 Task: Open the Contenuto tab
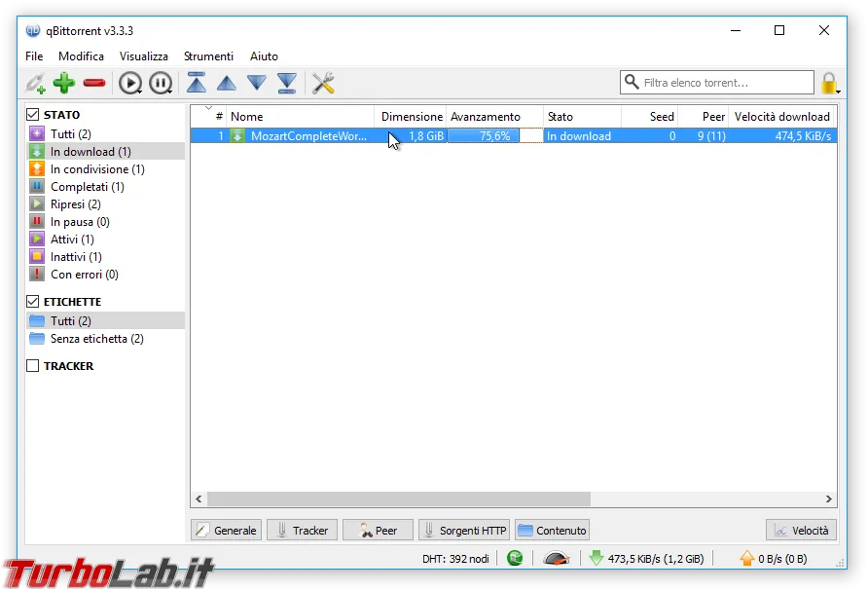552,530
